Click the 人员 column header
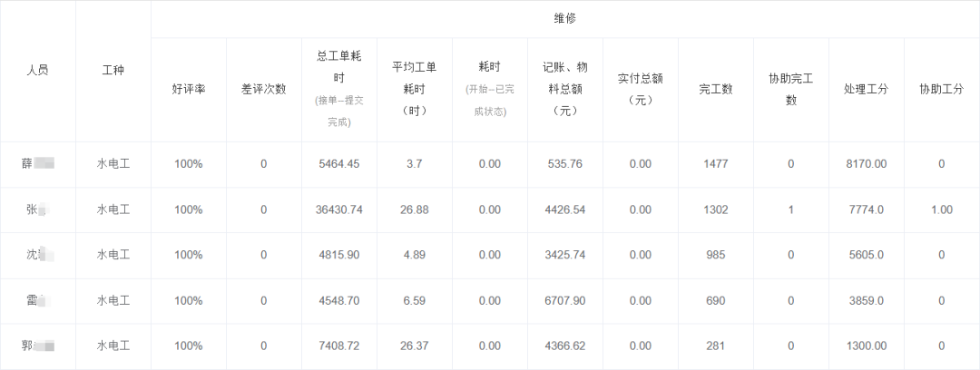This screenshot has height=370, width=980. (37, 70)
